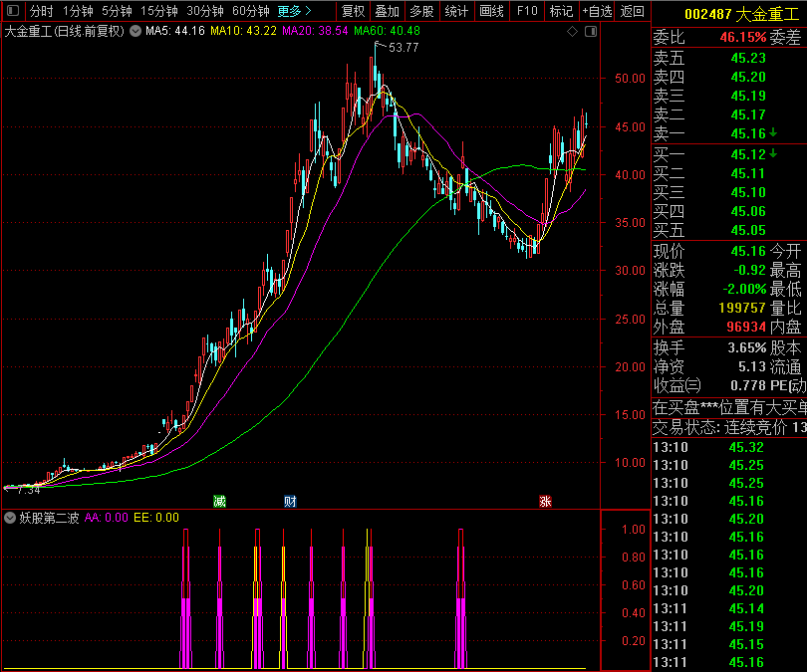Select the 60分钟 period tab
807x672 pixels.
click(x=250, y=12)
